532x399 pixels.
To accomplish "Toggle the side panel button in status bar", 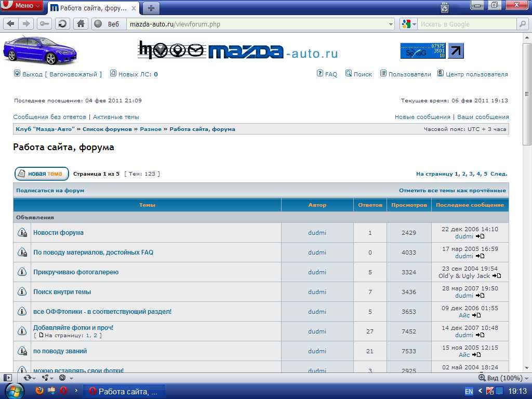I will (x=7, y=378).
